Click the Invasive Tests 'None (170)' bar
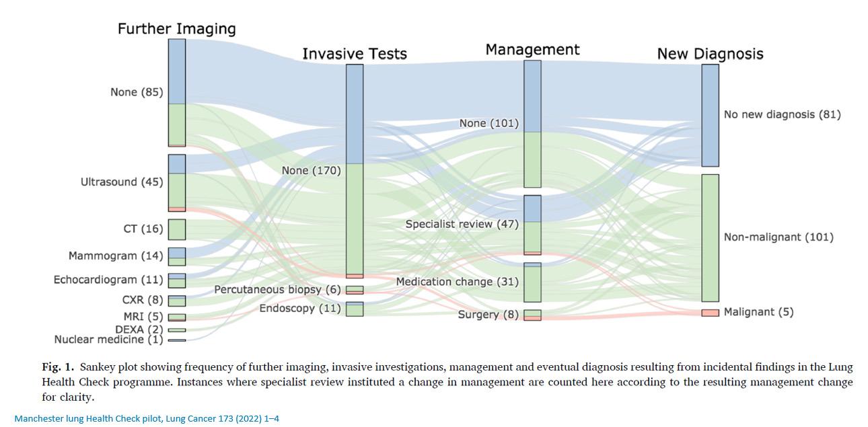Image resolution: width=868 pixels, height=427 pixels. 355,171
